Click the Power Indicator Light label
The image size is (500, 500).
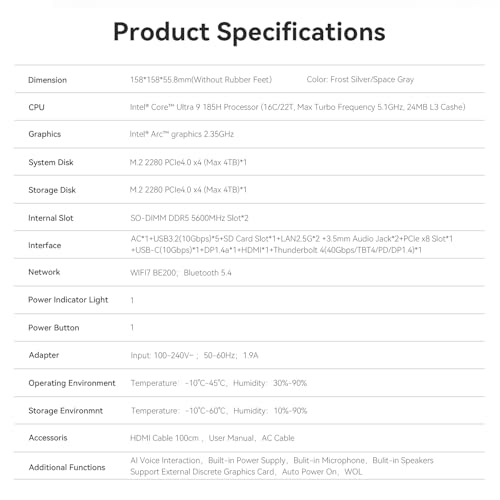(x=68, y=300)
